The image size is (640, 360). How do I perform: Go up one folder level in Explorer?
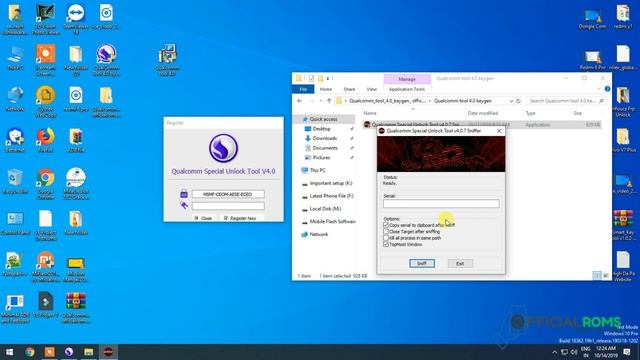click(x=329, y=101)
